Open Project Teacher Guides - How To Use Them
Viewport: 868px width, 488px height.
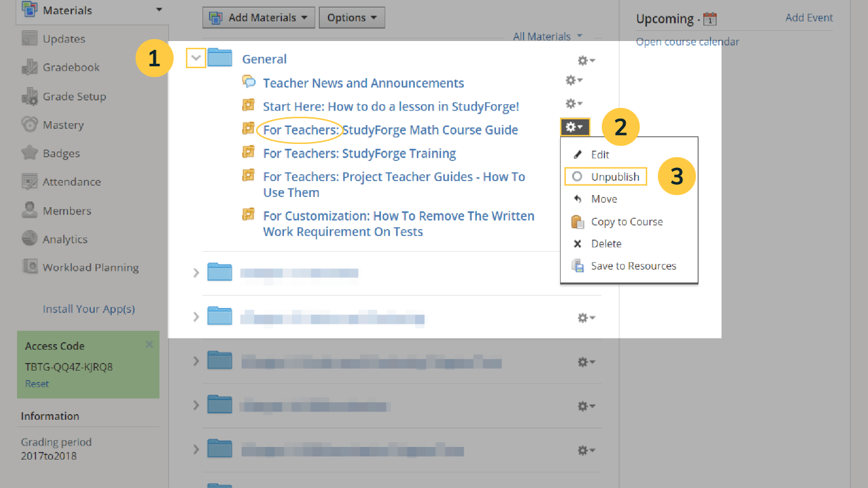click(x=394, y=184)
